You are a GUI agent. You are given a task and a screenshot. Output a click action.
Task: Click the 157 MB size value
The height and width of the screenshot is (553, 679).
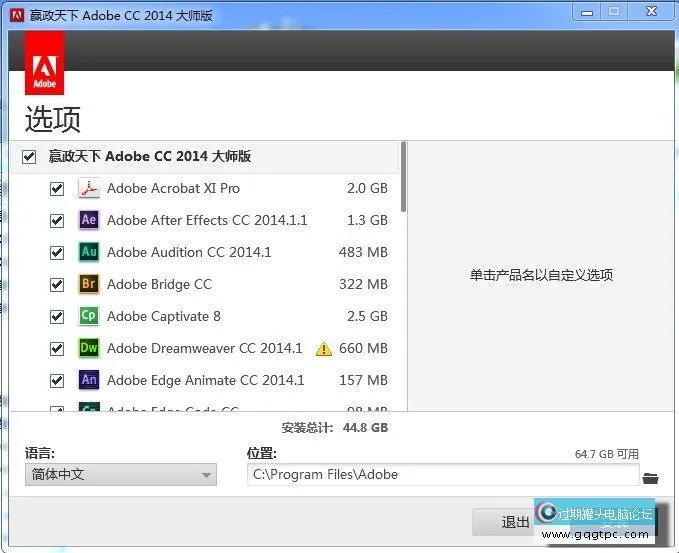click(x=363, y=381)
